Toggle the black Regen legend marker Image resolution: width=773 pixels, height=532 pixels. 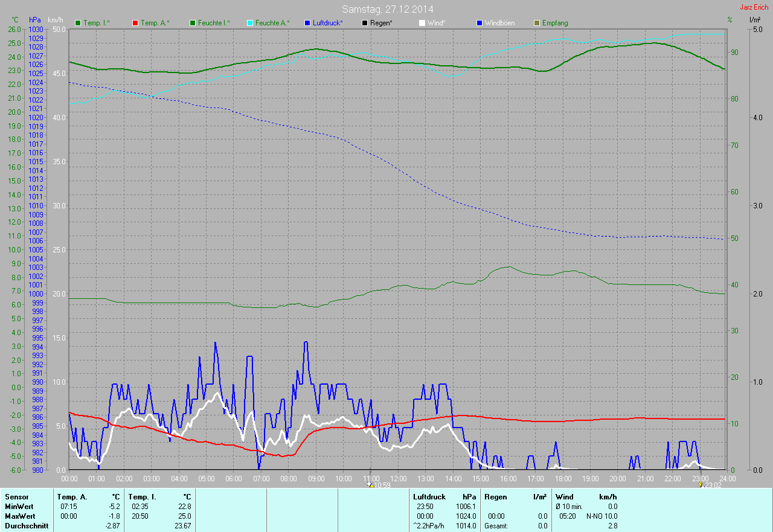(x=365, y=23)
